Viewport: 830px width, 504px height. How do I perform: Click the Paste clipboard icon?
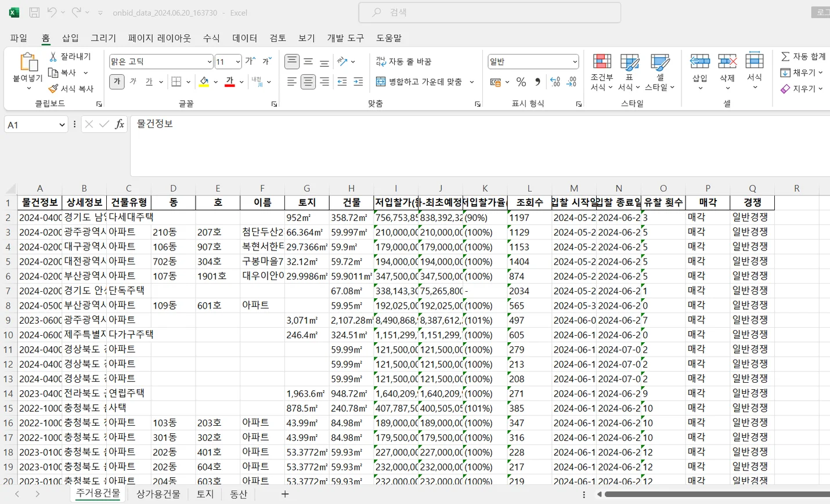pyautogui.click(x=28, y=61)
